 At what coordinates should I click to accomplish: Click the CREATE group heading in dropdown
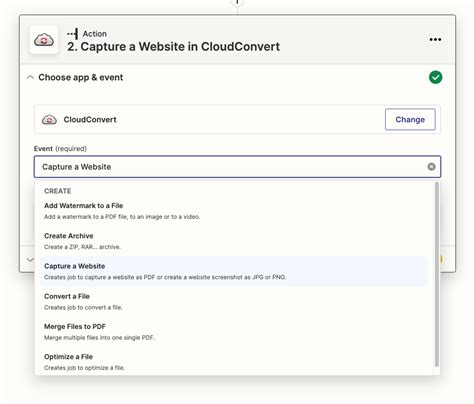click(x=58, y=191)
